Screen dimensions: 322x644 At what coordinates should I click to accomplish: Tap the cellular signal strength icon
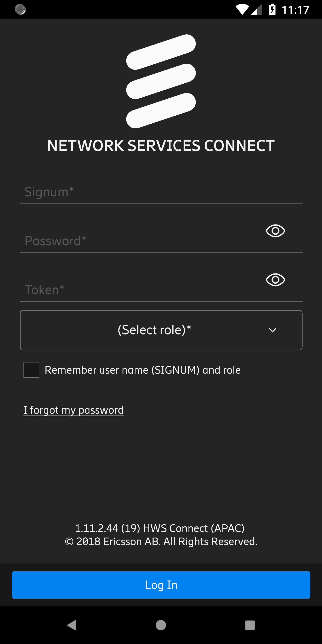[x=256, y=9]
